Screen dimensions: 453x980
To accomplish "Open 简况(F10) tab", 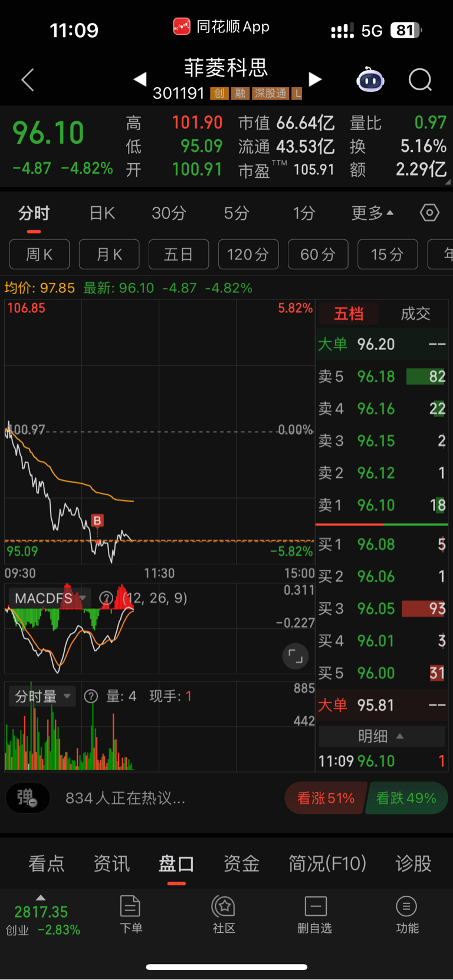I will (327, 863).
